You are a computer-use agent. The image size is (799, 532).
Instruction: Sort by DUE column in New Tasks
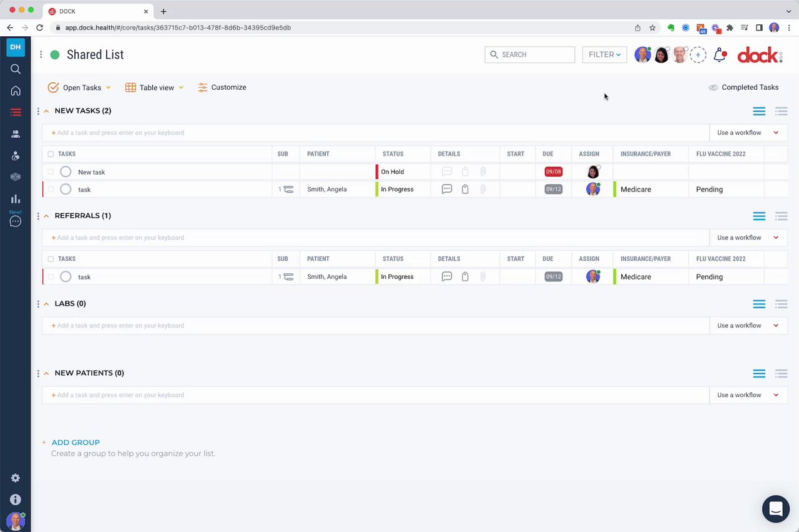pos(547,154)
